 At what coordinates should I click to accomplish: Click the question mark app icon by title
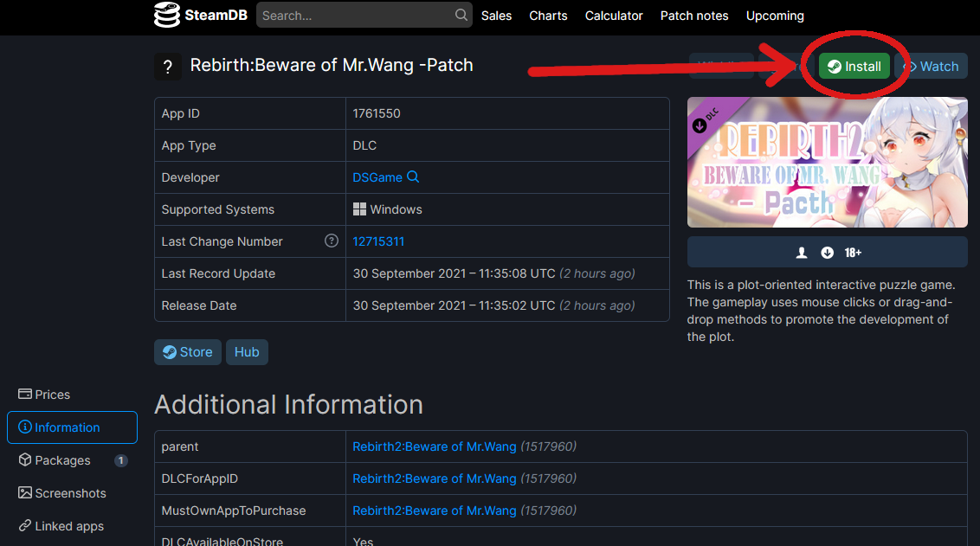168,67
